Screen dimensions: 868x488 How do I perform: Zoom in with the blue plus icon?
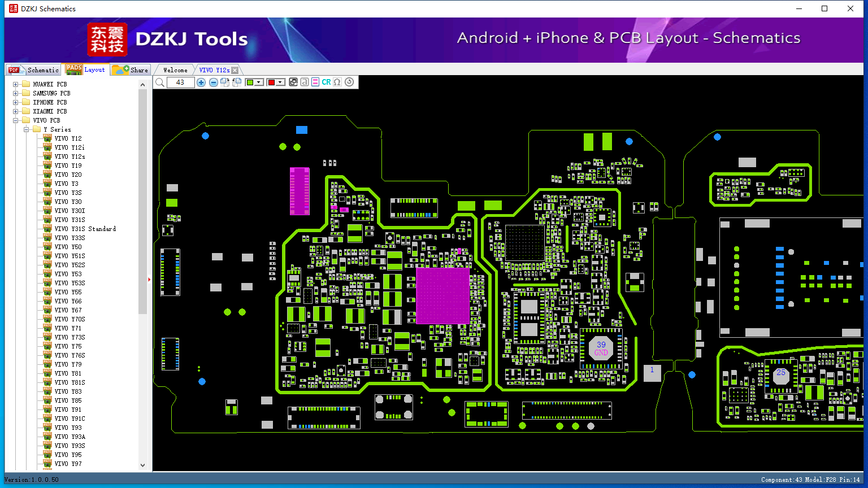tap(201, 82)
